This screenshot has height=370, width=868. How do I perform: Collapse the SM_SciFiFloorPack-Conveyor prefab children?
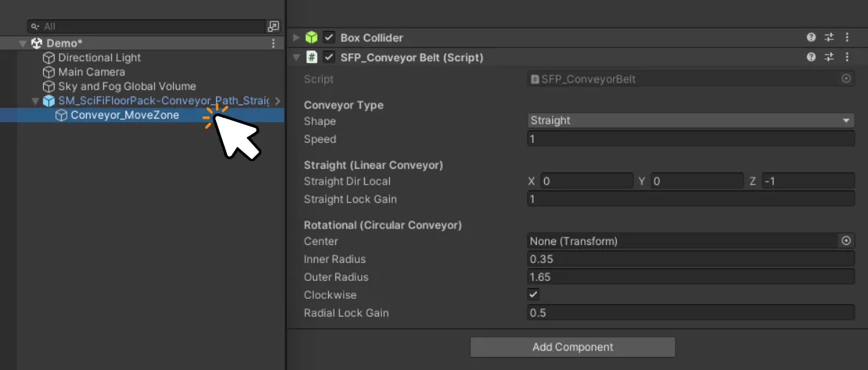click(34, 101)
